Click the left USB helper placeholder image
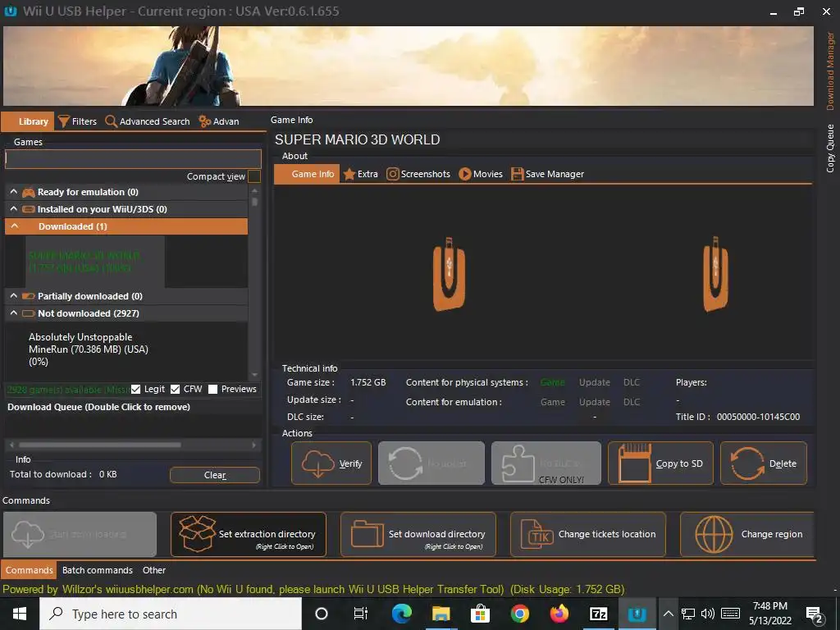The height and width of the screenshot is (630, 840). pyautogui.click(x=449, y=274)
